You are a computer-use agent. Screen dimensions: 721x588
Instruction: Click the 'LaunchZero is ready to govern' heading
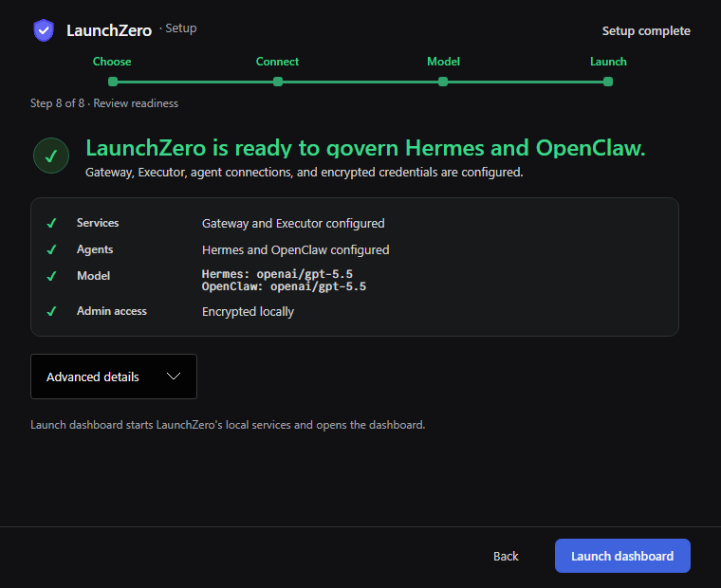(x=365, y=148)
